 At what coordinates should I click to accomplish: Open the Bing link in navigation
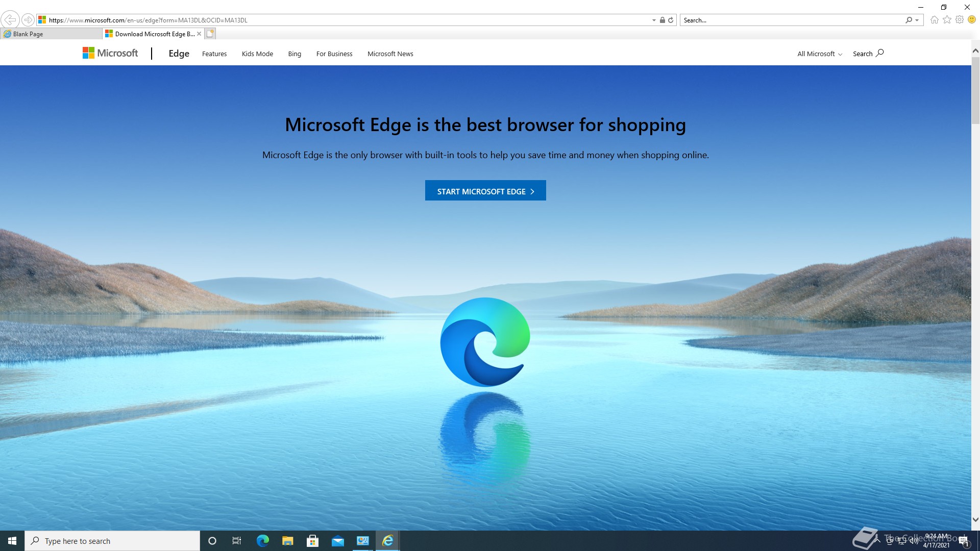[295, 54]
